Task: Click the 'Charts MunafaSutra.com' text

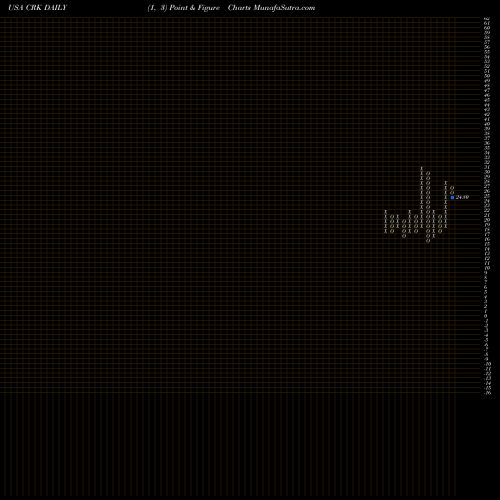Action: tap(271, 8)
